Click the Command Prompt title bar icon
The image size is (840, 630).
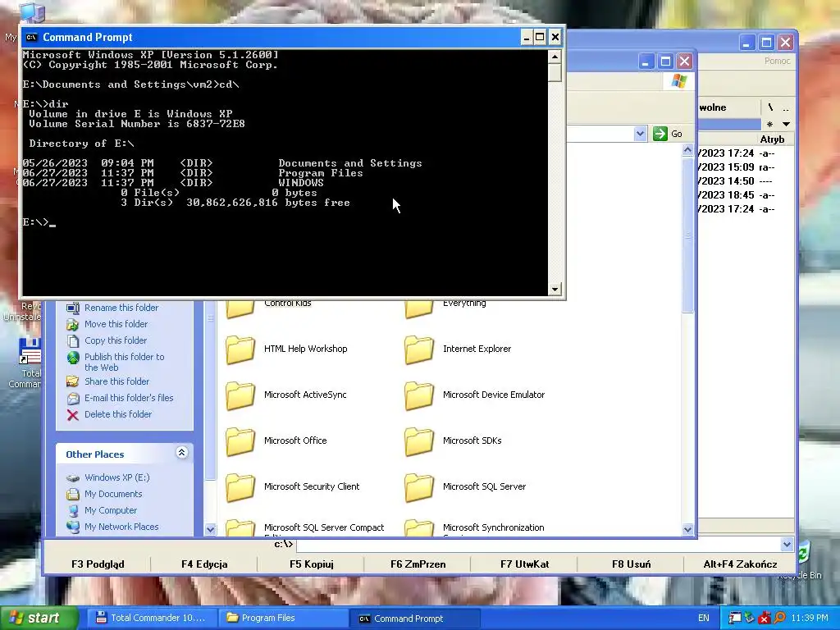(x=32, y=38)
